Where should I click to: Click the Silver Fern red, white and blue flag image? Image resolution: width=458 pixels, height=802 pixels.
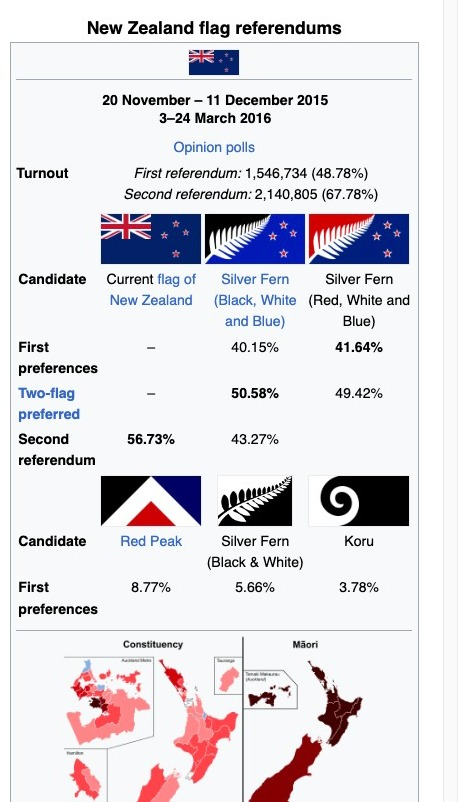(359, 239)
